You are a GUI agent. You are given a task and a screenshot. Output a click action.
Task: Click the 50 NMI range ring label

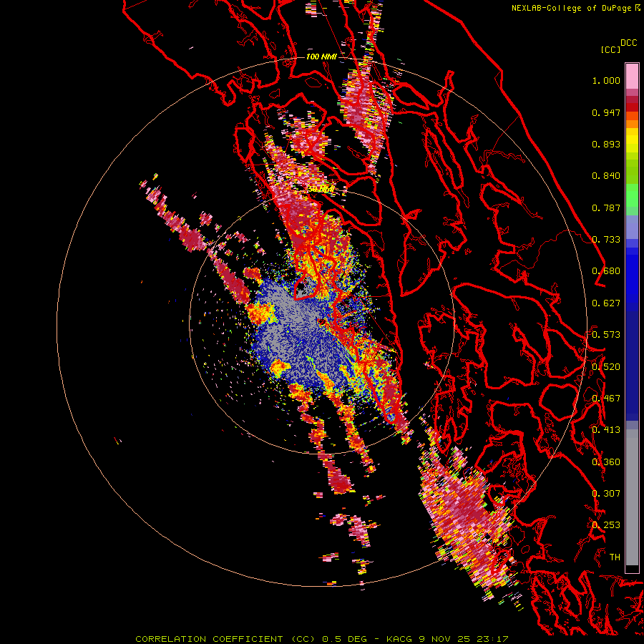321,190
